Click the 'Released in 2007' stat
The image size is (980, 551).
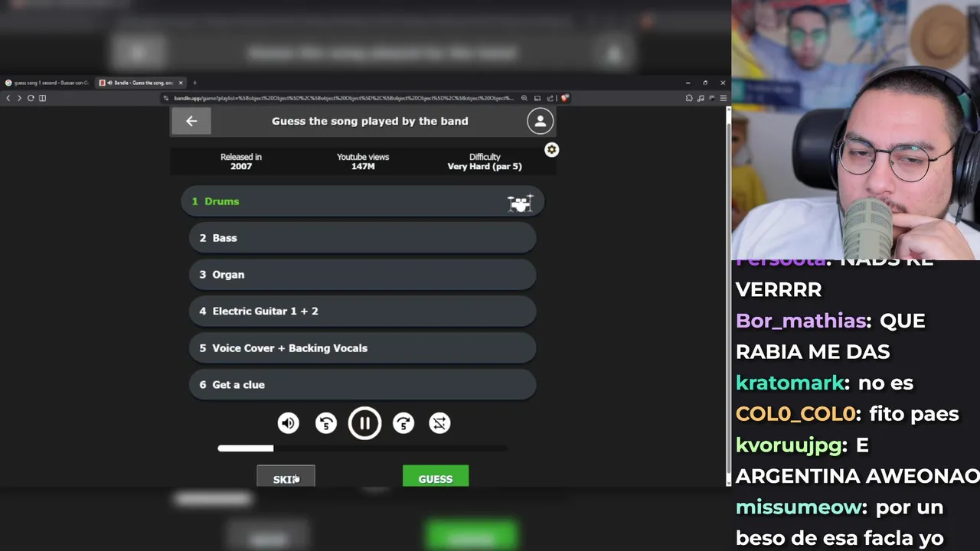click(x=241, y=161)
